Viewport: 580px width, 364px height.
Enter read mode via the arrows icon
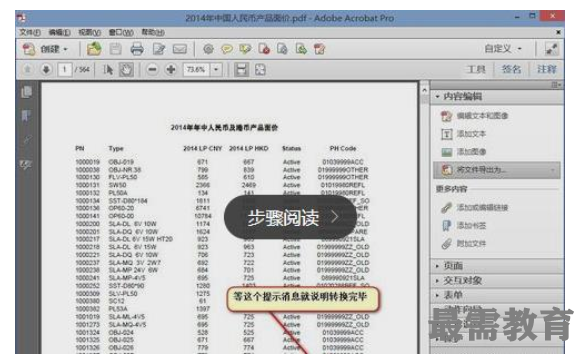pyautogui.click(x=552, y=49)
